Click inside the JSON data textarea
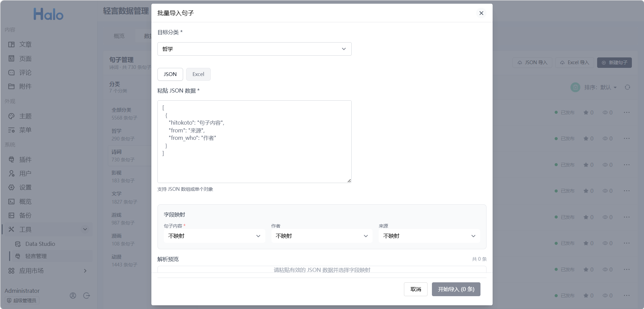The width and height of the screenshot is (644, 309). point(254,141)
